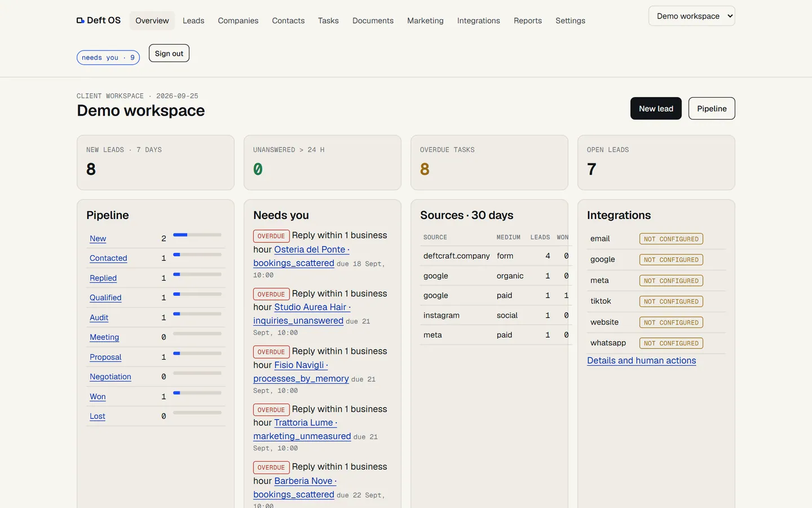
Task: Open the Marketing section
Action: [x=425, y=20]
